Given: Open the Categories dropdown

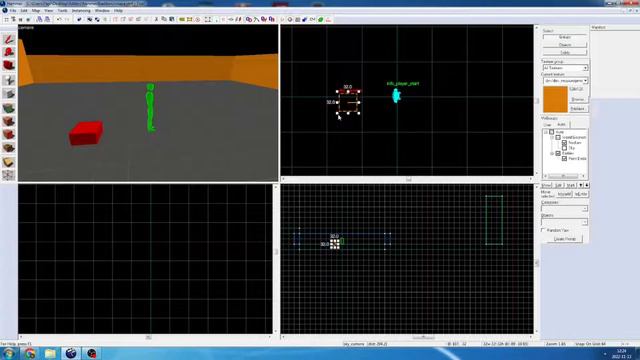Looking at the screenshot, I should pyautogui.click(x=564, y=209).
